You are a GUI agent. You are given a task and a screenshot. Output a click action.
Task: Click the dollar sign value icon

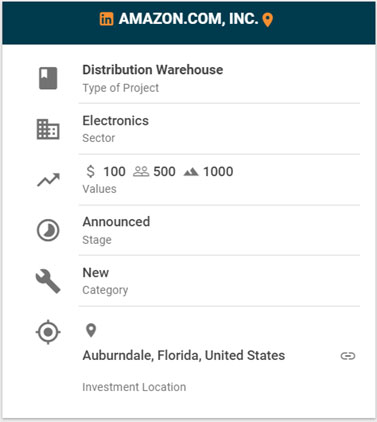pos(90,172)
